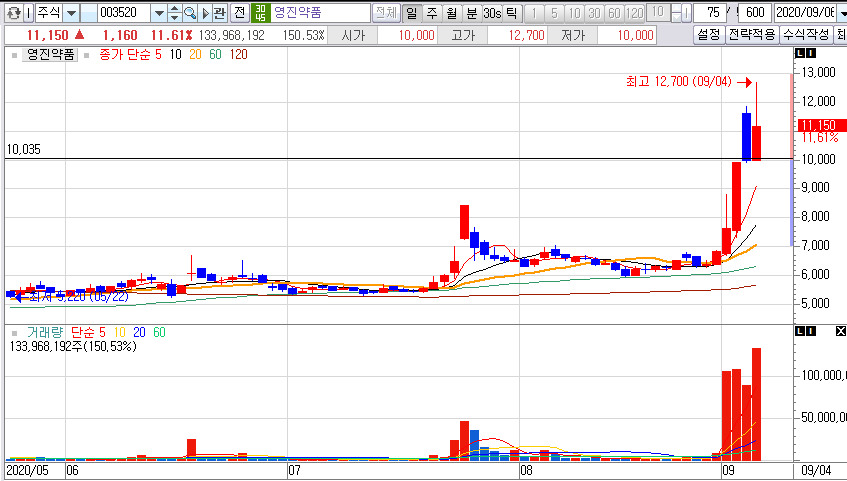This screenshot has width=847, height=481.
Task: Click the refresh/link sync icon
Action: [13, 13]
